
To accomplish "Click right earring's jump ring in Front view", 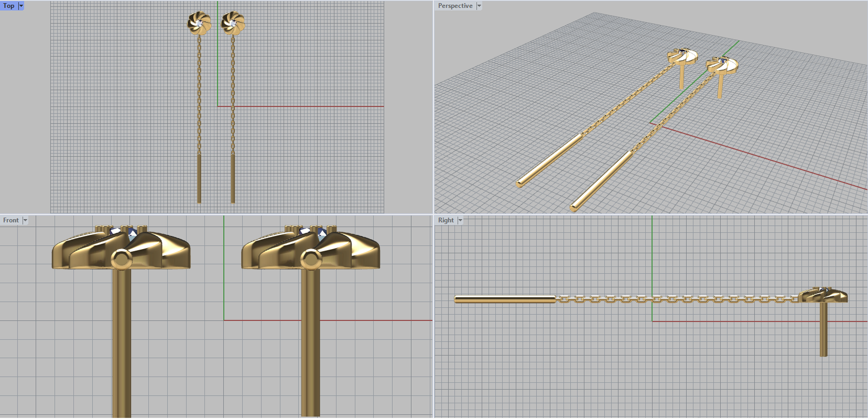I will click(x=310, y=259).
